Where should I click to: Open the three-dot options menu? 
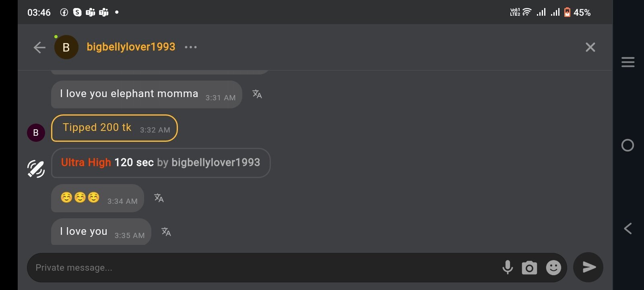191,47
